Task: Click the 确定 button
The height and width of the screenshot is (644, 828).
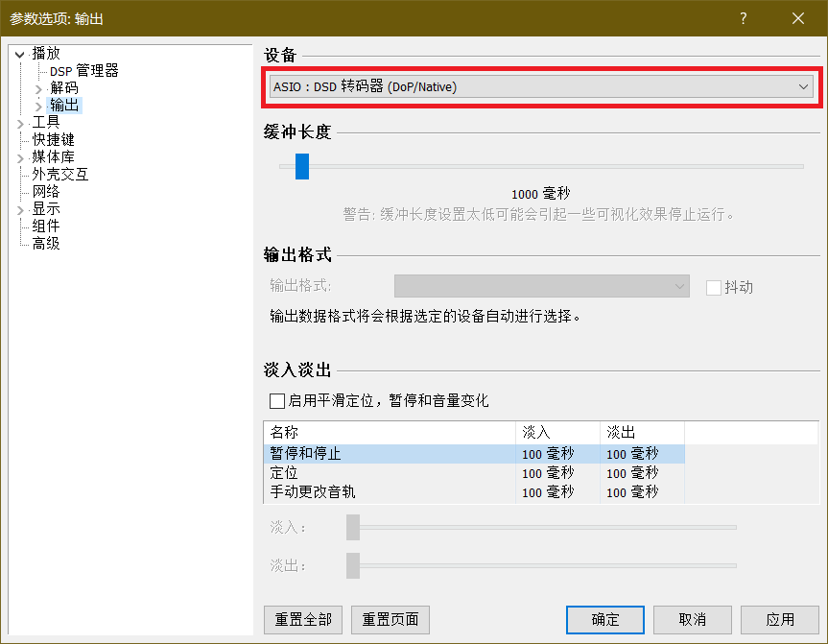Action: (605, 619)
